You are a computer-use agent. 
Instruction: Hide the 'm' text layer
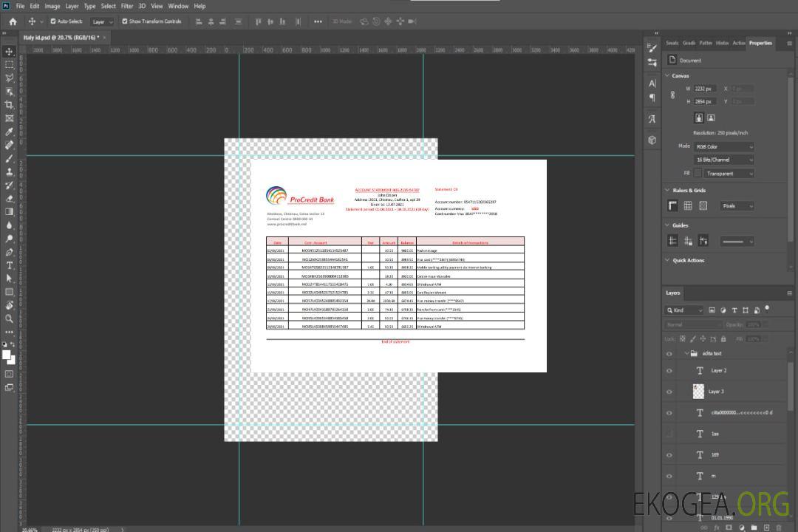click(x=669, y=477)
